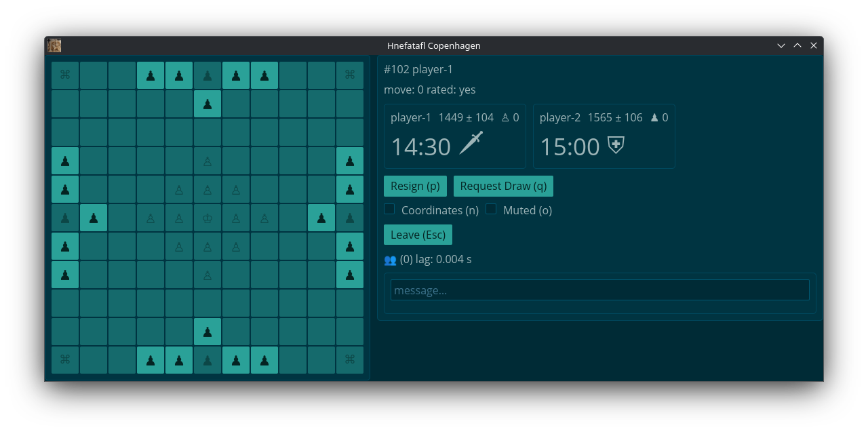The width and height of the screenshot is (868, 434).
Task: Click the app icon in title bar
Action: coord(54,45)
